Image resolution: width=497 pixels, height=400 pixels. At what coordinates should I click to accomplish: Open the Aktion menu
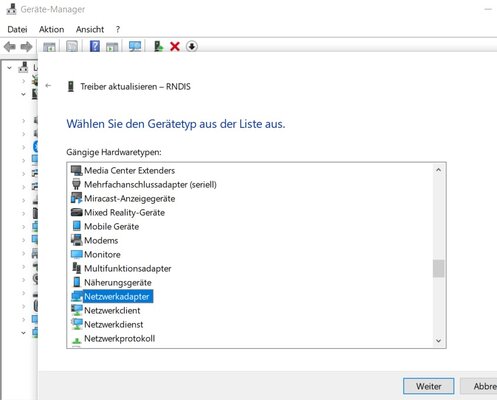[x=51, y=29]
